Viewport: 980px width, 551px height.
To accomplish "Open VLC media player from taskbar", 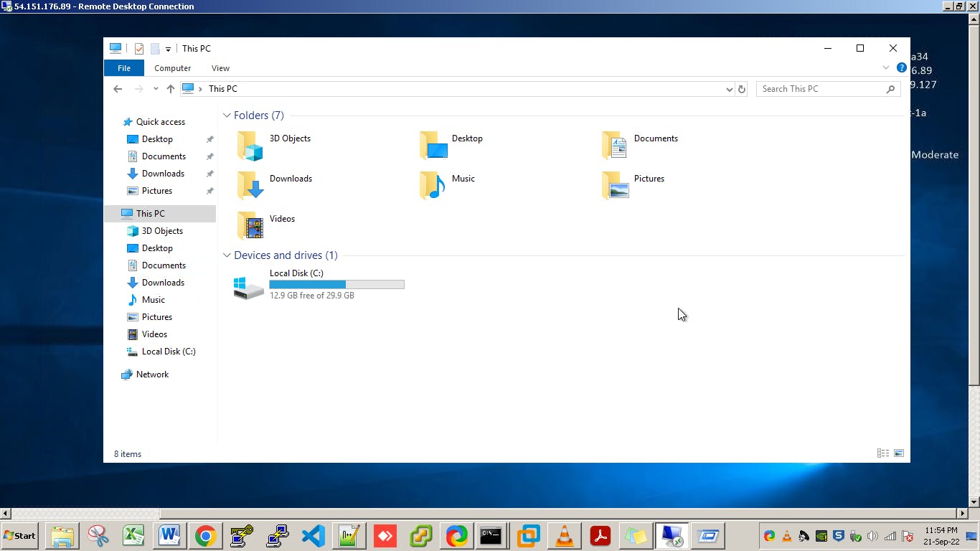I will (x=565, y=536).
